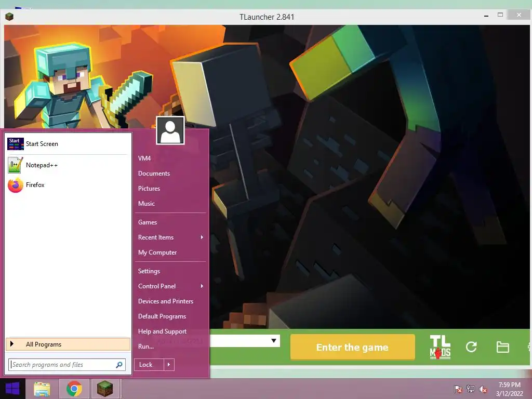Click the search magnifier icon
Image resolution: width=532 pixels, height=399 pixels.
click(119, 365)
